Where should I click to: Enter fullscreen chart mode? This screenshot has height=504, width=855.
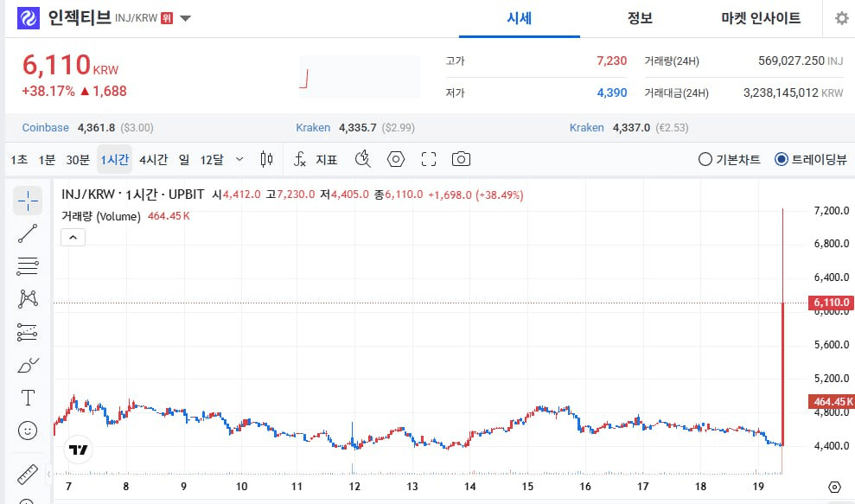point(429,159)
